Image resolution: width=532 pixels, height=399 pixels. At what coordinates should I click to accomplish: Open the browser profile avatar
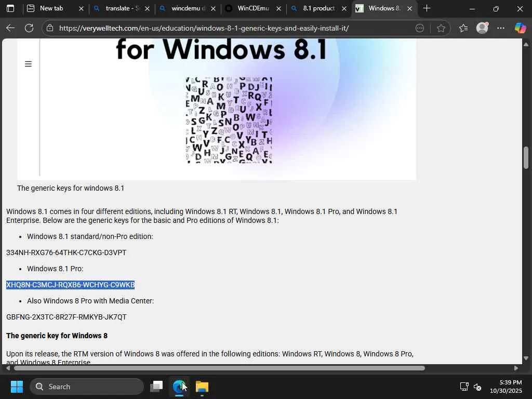coord(482,28)
